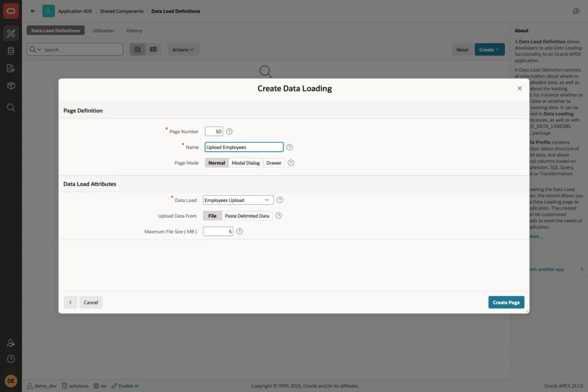Focus the Maximum File Size field
Screen dimensions: 588x392
point(218,231)
